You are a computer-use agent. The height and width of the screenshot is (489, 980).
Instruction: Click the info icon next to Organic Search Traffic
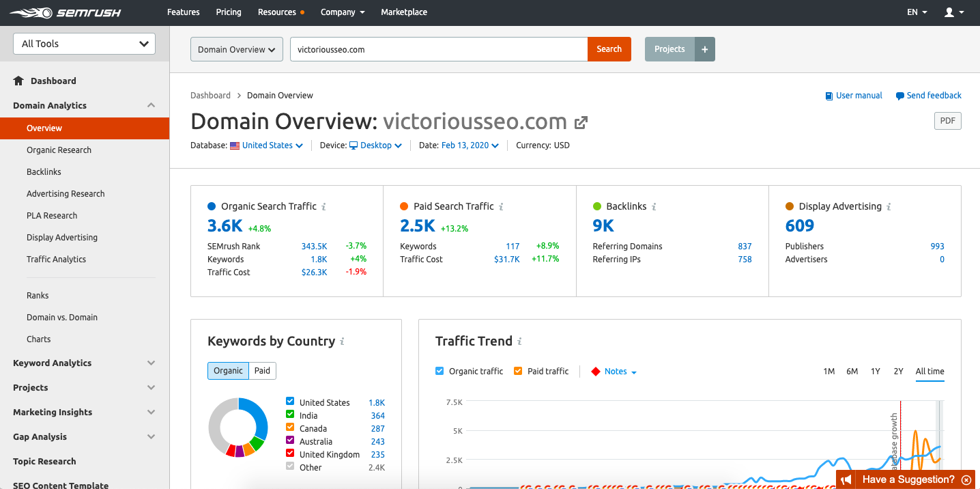(x=323, y=206)
